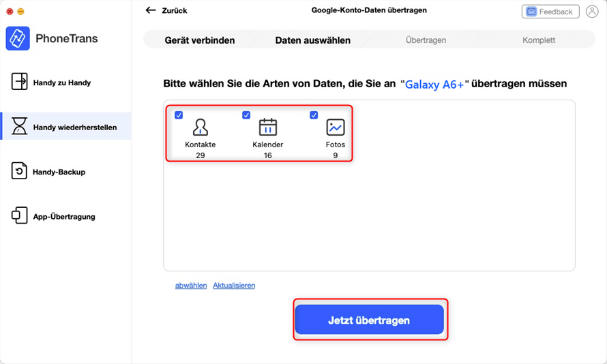Click the Kontakte person icon

[x=200, y=127]
